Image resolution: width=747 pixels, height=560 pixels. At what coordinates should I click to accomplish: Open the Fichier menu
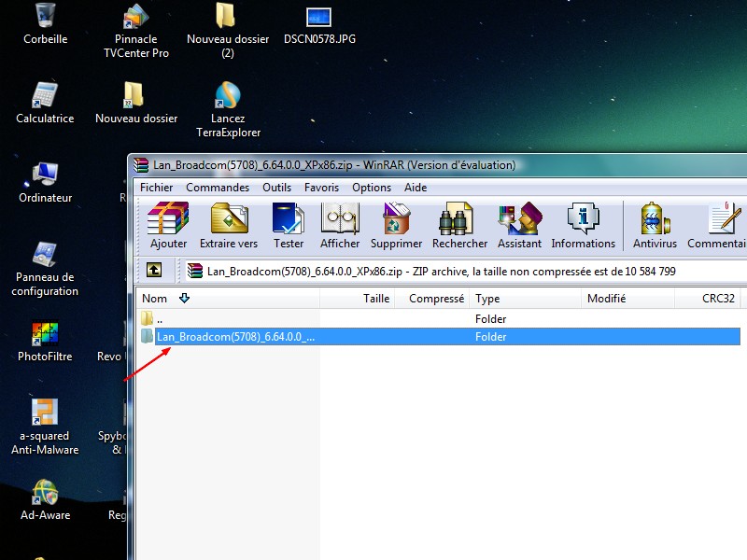(157, 188)
